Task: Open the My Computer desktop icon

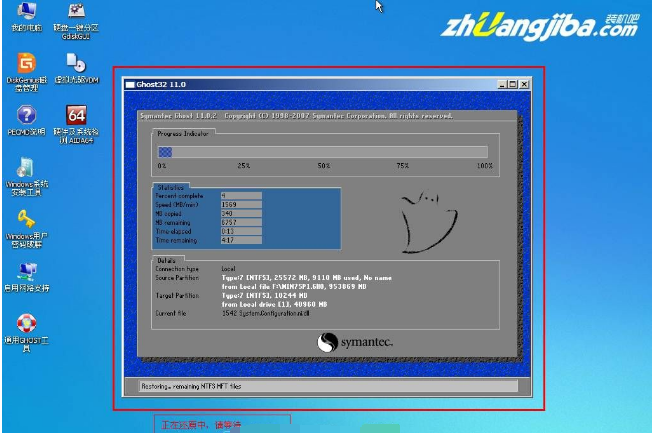Action: 23,13
